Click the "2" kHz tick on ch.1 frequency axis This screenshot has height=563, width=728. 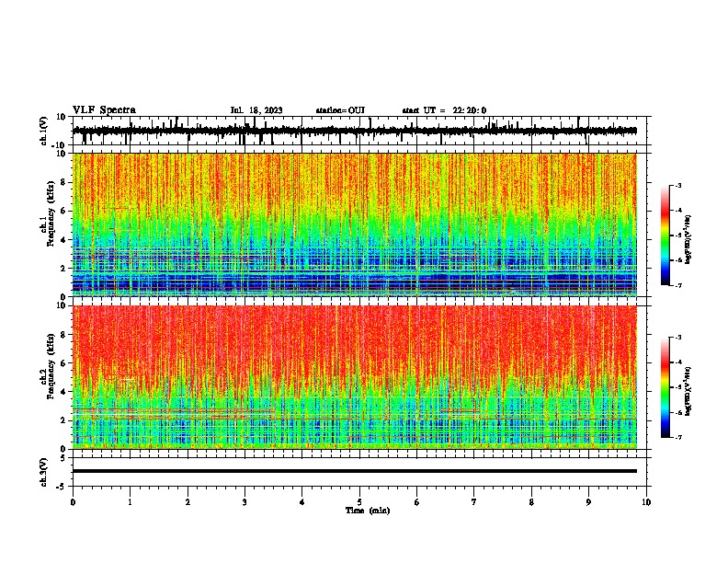click(63, 269)
